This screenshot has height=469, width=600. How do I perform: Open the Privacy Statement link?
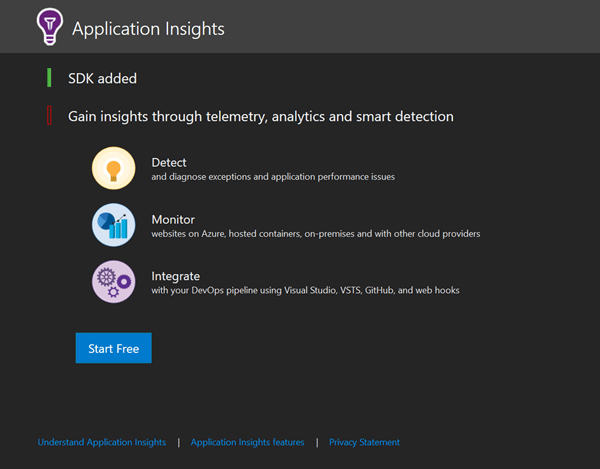(364, 442)
